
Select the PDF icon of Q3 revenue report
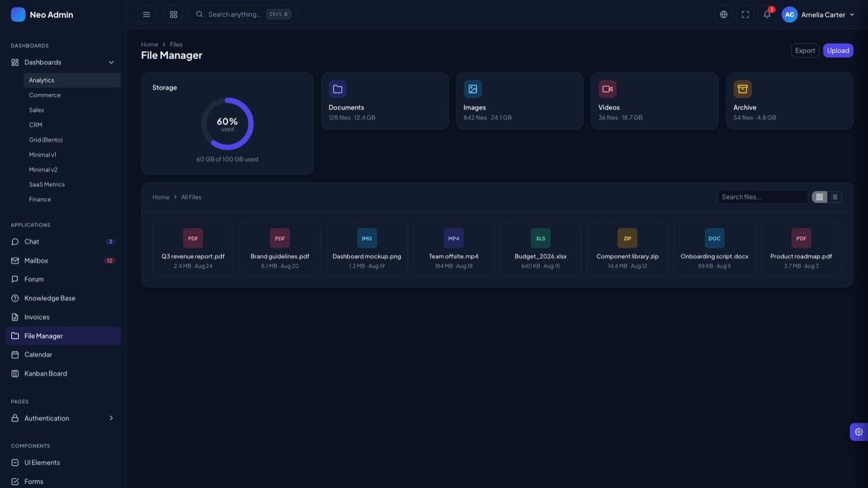[x=193, y=238]
